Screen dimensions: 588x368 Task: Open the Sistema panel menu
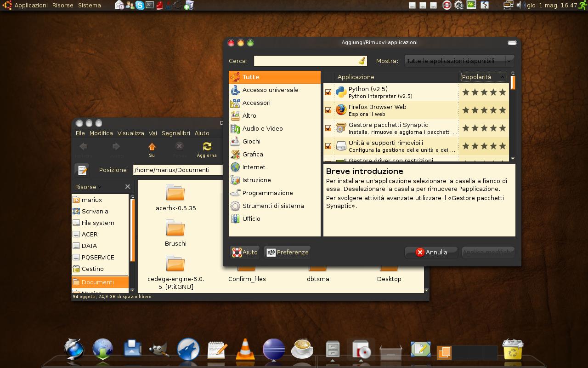(90, 6)
